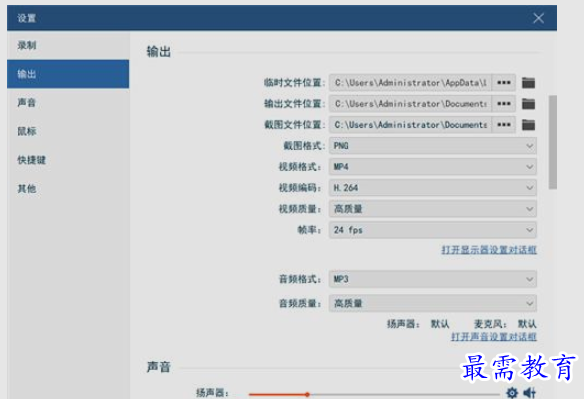Viewport: 584px width, 399px height.
Task: Expand the 截图格式 PNG dropdown
Action: (x=432, y=146)
